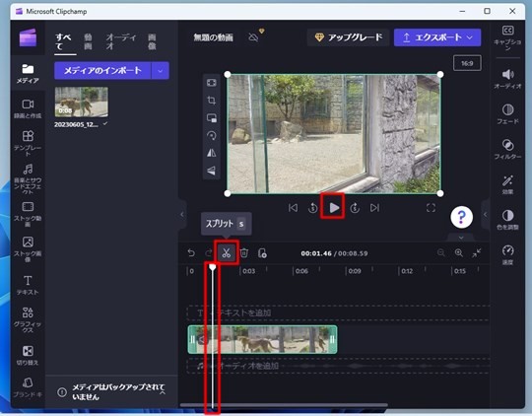This screenshot has width=532, height=416.
Task: Select the fit-to-frame icon beside preview
Action: point(212,83)
